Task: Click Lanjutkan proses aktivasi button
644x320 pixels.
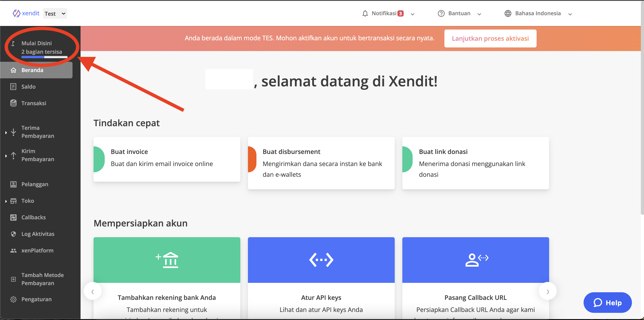Action: tap(490, 38)
